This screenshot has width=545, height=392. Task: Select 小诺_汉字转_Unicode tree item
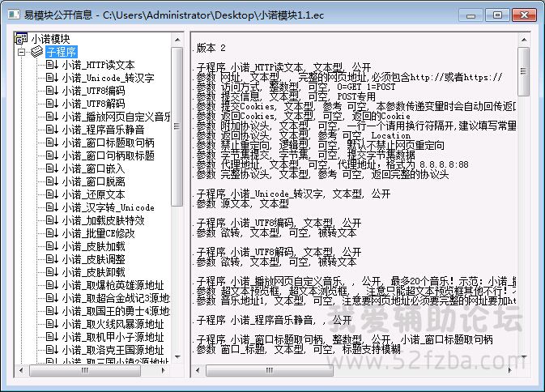click(108, 208)
